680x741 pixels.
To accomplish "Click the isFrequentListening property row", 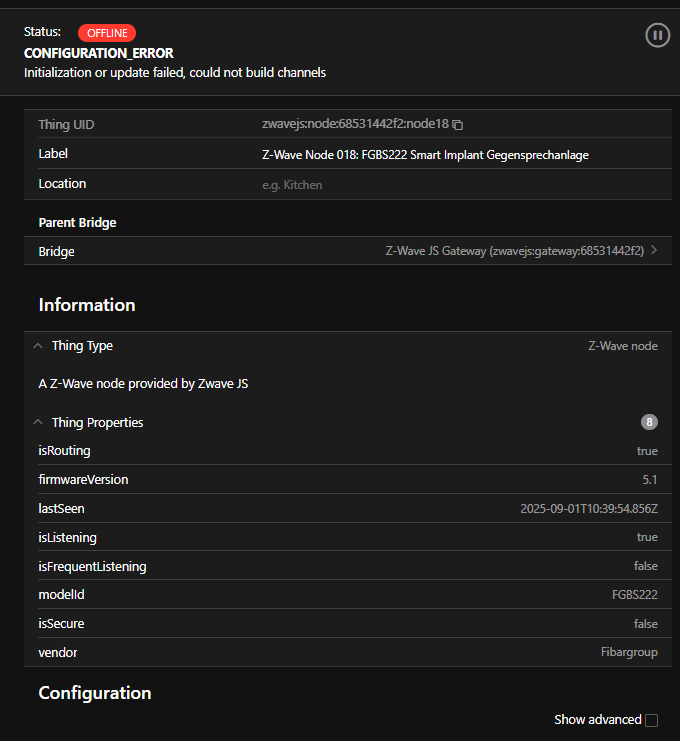I will pyautogui.click(x=347, y=566).
